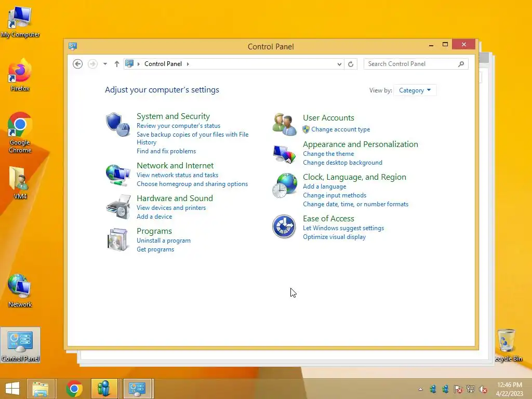Open the System and Security shield icon

click(x=118, y=125)
